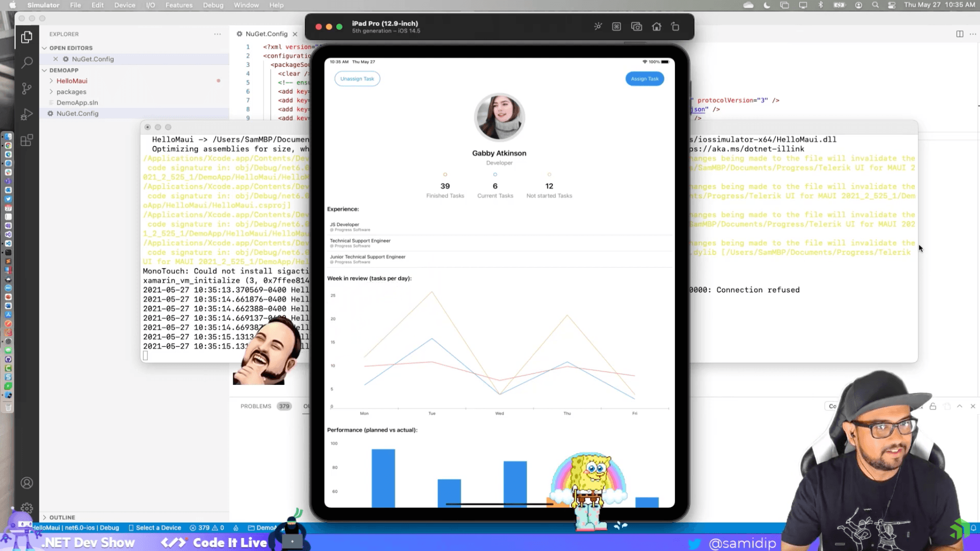Click the simulator keyboard command icon
This screenshot has width=980, height=551.
point(616,26)
